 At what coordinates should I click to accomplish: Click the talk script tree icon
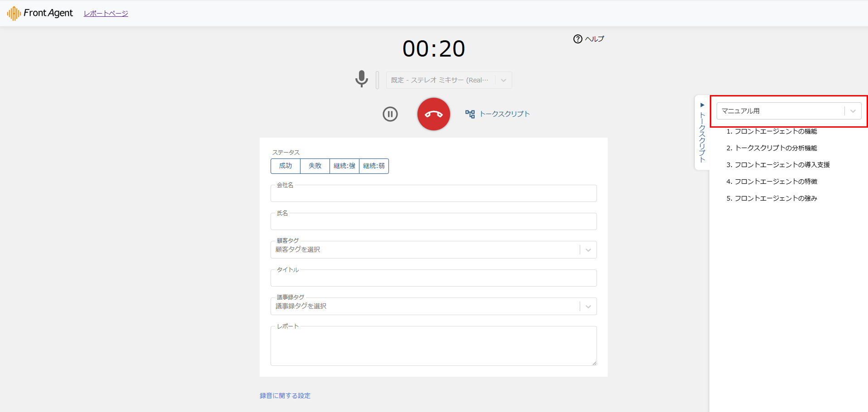470,114
